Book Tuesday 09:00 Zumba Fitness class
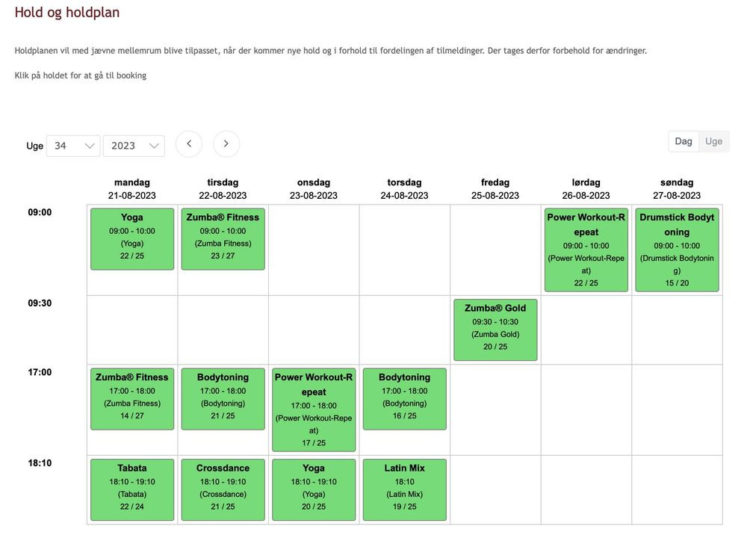The image size is (756, 538). pyautogui.click(x=223, y=239)
